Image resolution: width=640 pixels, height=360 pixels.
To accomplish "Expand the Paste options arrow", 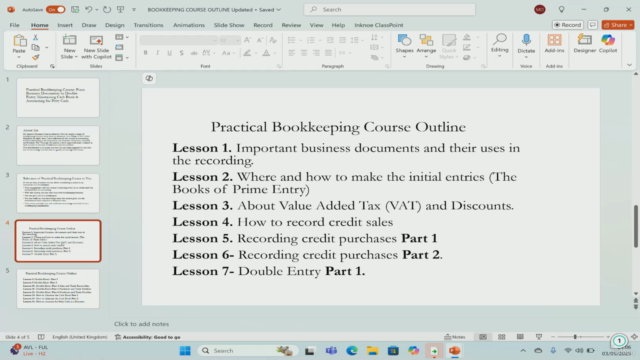I will [19, 57].
